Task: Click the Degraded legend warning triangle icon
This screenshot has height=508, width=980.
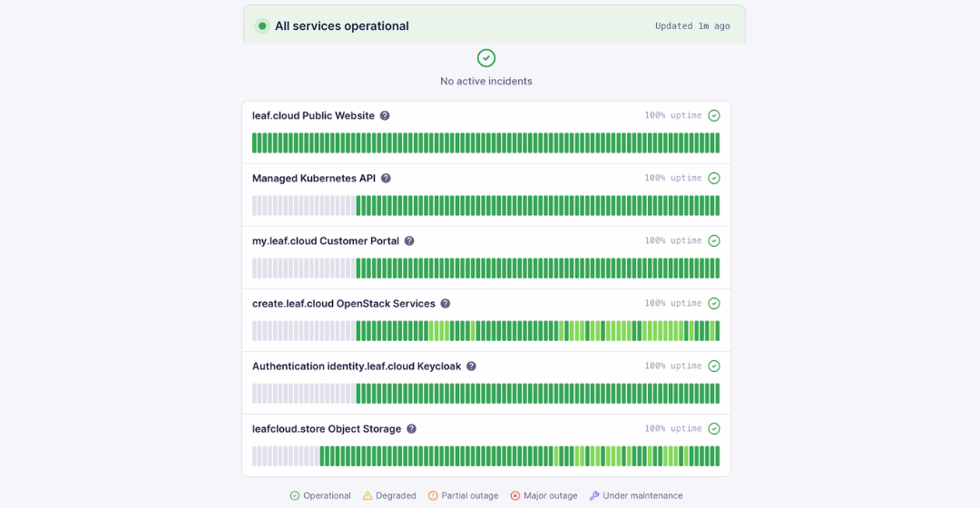Action: pos(367,495)
